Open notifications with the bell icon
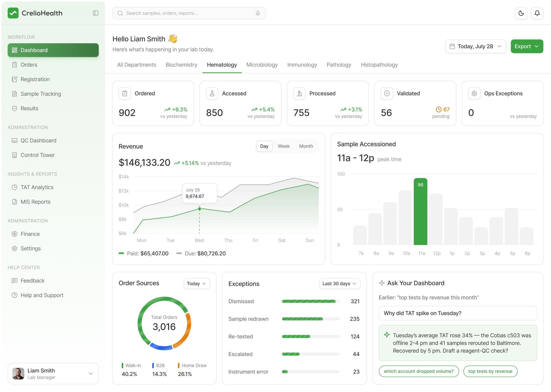The height and width of the screenshot is (392, 551). pyautogui.click(x=537, y=13)
